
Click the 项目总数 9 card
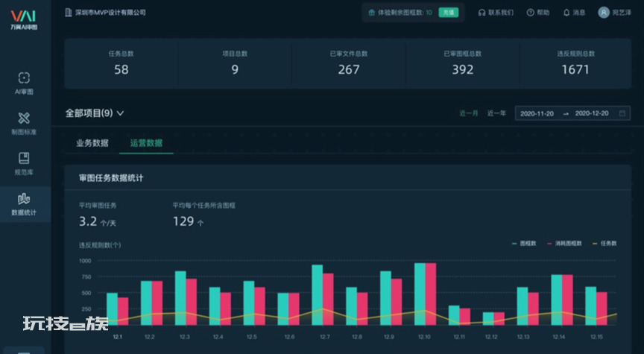coord(235,63)
